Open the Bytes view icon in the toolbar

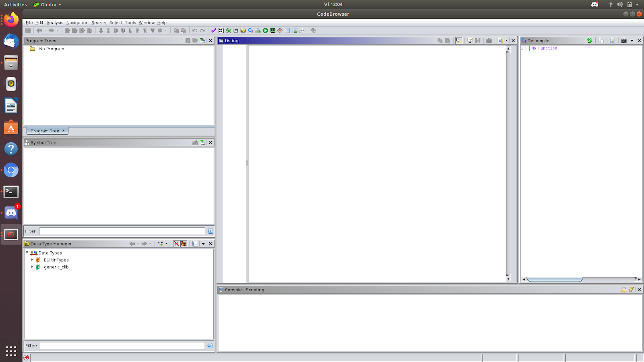click(x=221, y=31)
